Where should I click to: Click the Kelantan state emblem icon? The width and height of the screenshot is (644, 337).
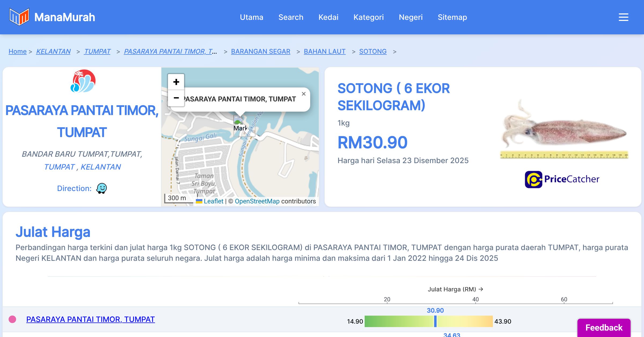point(83,81)
